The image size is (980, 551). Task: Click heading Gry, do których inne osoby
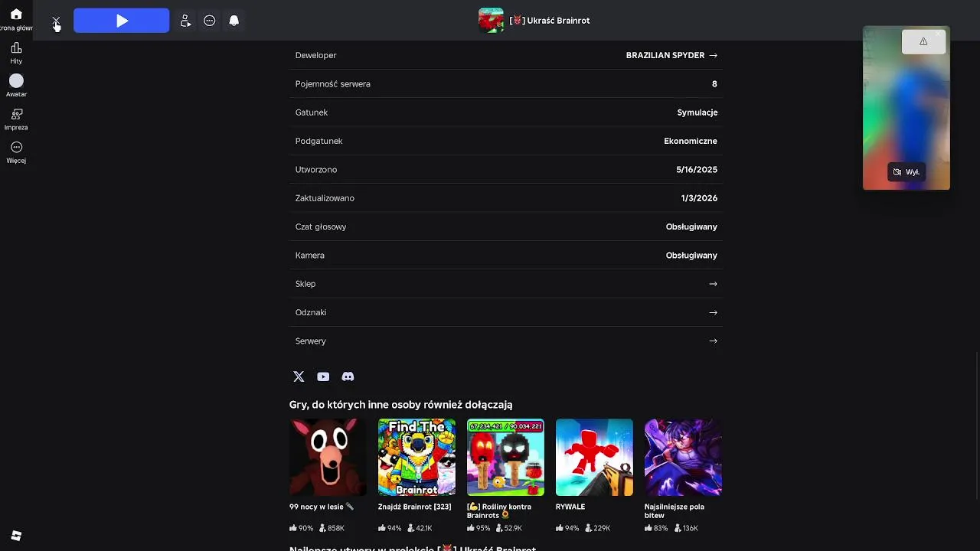click(400, 405)
